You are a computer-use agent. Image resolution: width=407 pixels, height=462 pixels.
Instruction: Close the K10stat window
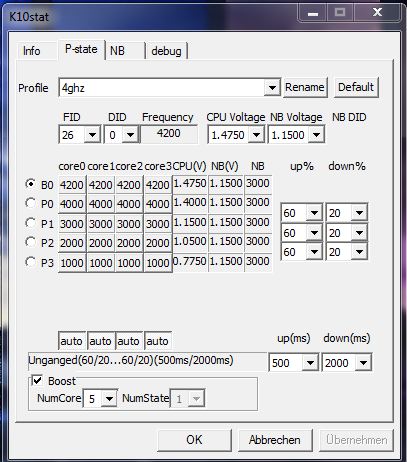[x=377, y=13]
